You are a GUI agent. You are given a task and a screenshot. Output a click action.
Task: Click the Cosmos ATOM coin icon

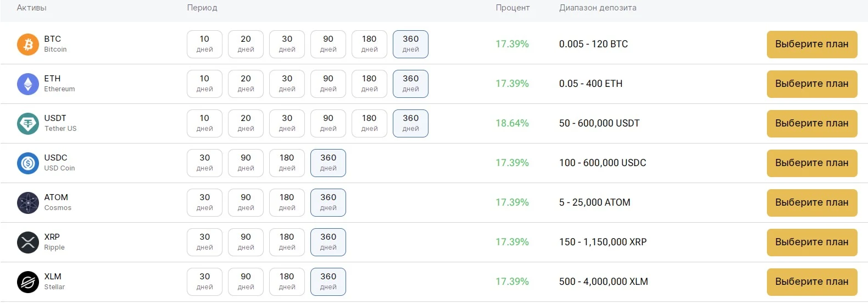[x=28, y=203]
